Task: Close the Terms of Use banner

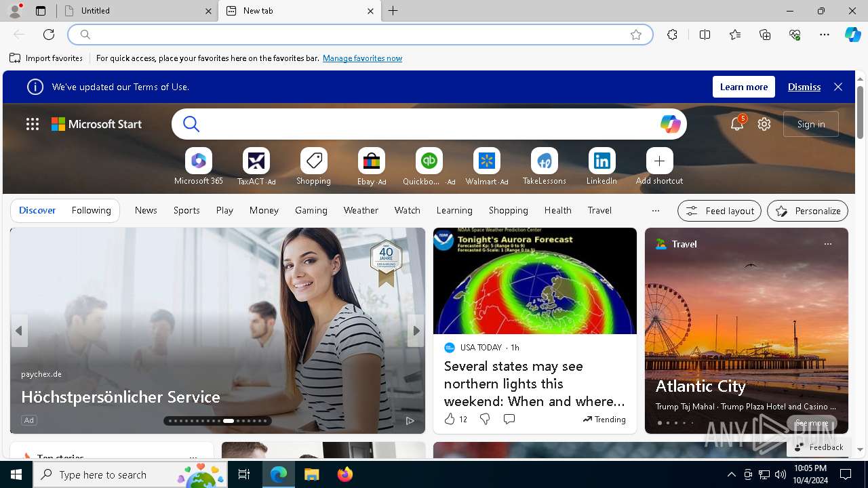Action: point(838,87)
